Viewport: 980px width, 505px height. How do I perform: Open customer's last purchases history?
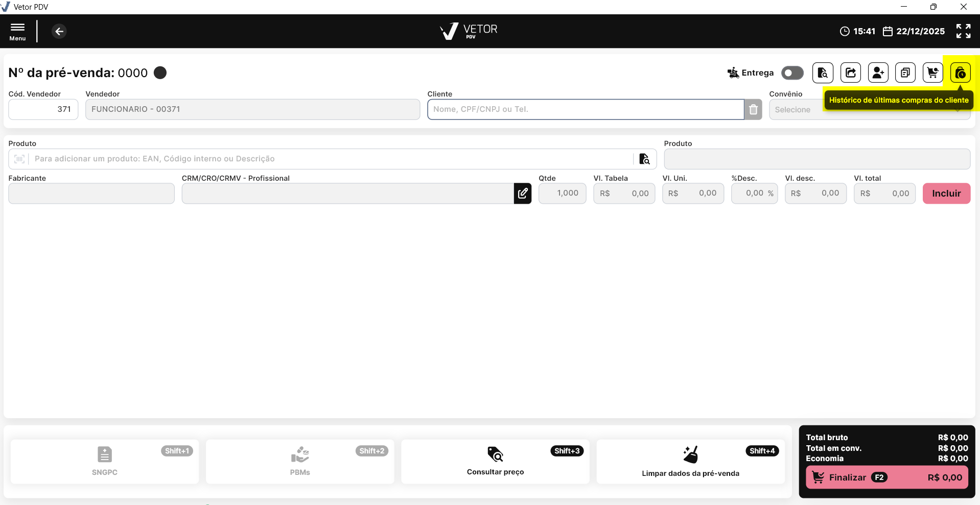coord(961,73)
